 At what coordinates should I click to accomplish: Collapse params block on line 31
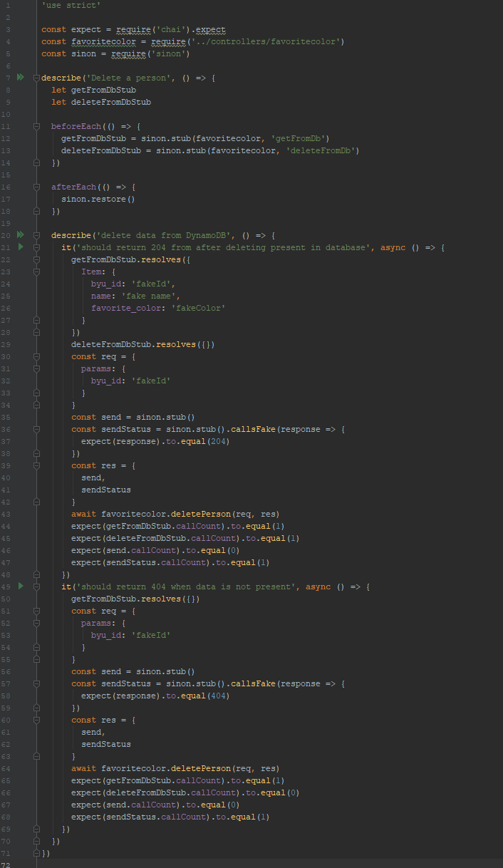coord(36,368)
